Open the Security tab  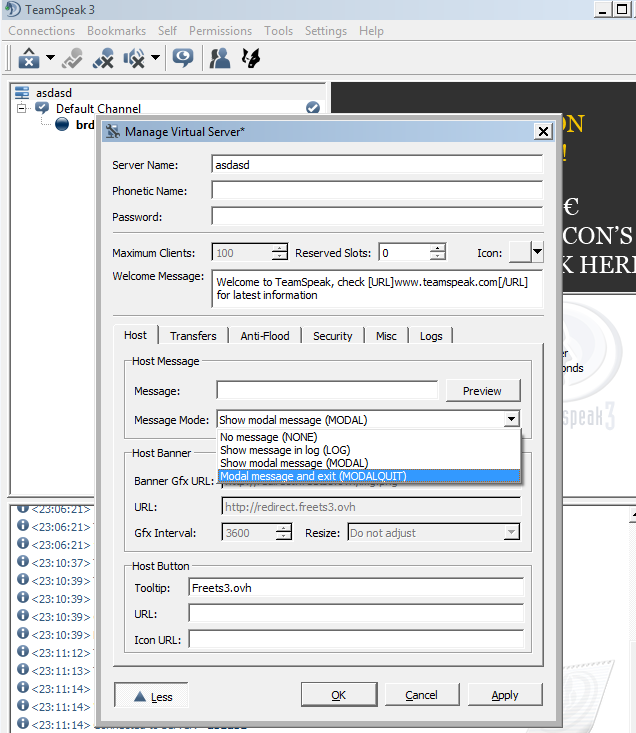coord(332,336)
